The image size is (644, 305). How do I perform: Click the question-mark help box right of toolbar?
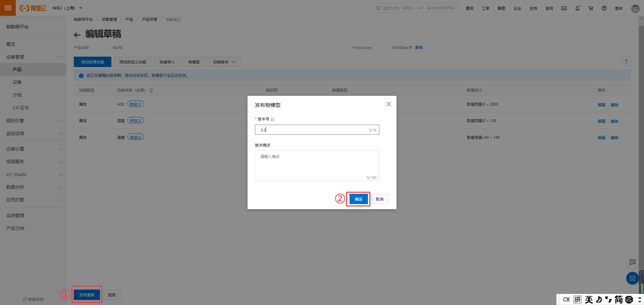point(626,62)
